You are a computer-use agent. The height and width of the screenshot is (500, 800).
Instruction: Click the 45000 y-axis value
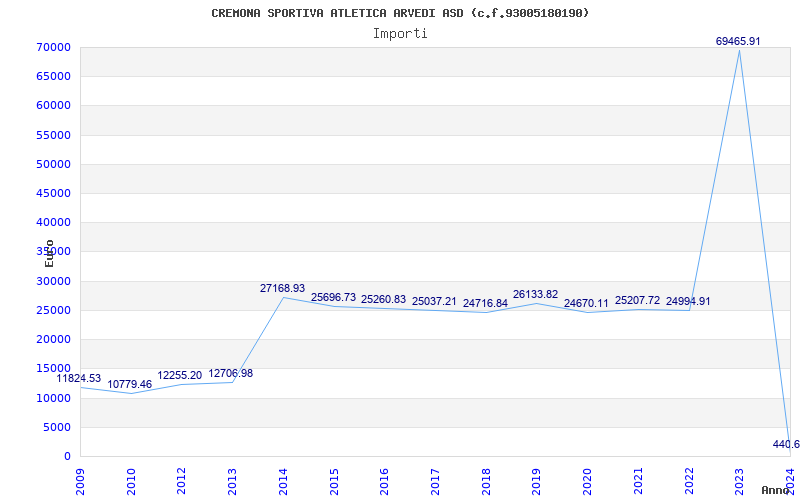click(x=53, y=193)
